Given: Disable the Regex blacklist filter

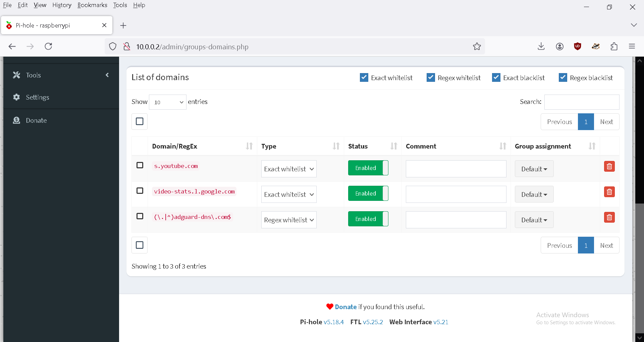Looking at the screenshot, I should point(563,77).
